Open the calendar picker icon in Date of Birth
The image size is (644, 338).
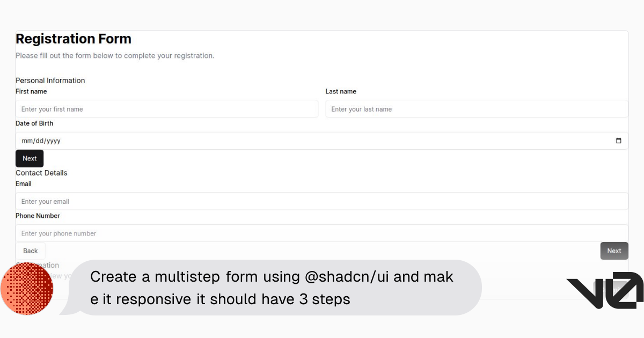618,141
